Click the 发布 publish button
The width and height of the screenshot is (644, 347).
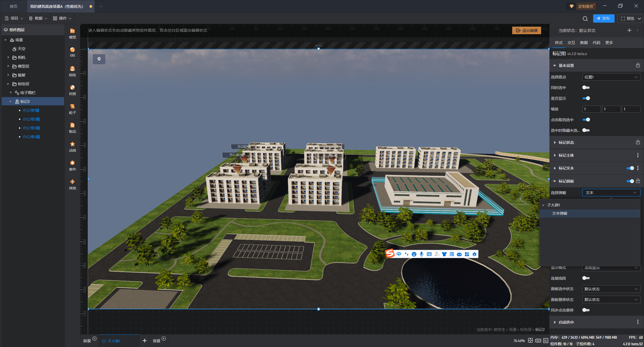point(603,18)
